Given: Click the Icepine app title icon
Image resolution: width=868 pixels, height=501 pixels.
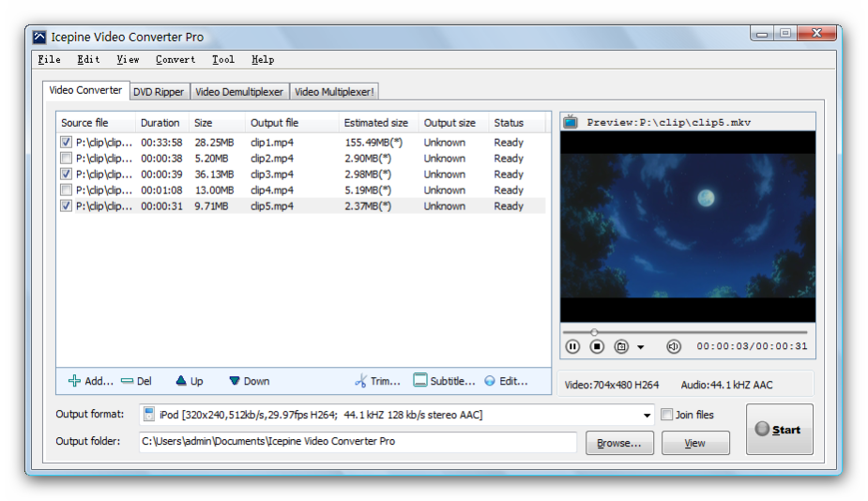Looking at the screenshot, I should point(39,38).
